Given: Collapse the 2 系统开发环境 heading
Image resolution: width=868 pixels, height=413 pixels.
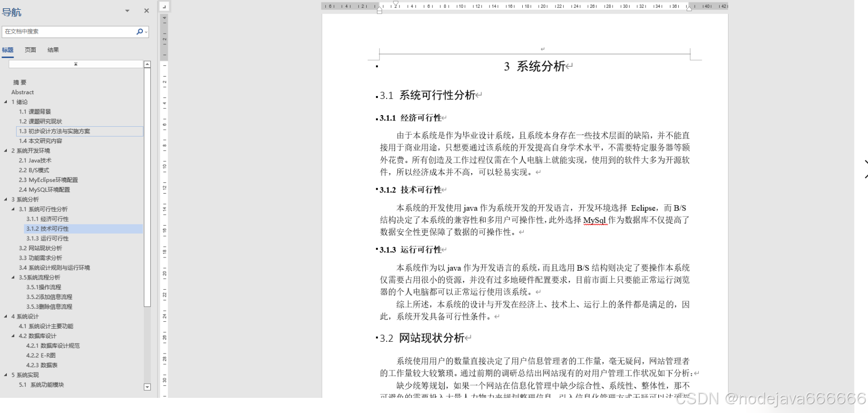Looking at the screenshot, I should pos(6,151).
